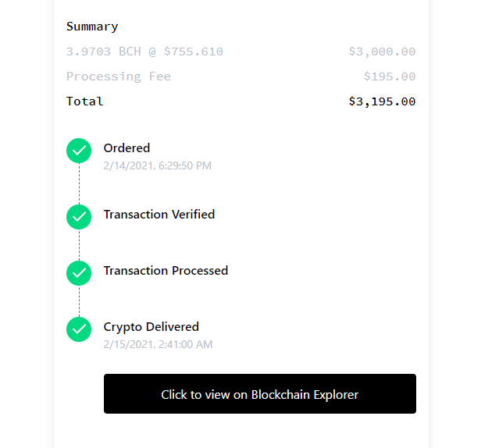Click the Transaction Verified green check icon
This screenshot has height=448, width=499.
(x=79, y=217)
